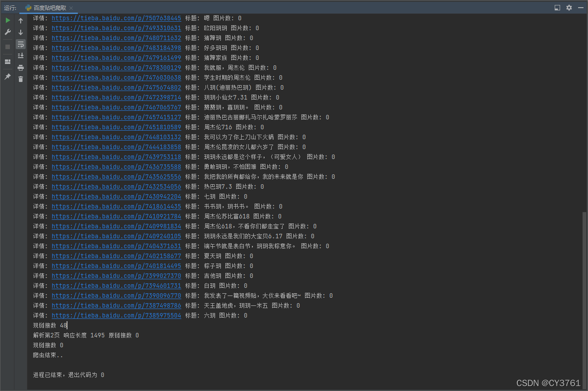Open link ending in 7478300129
This screenshot has height=391, width=588.
117,68
